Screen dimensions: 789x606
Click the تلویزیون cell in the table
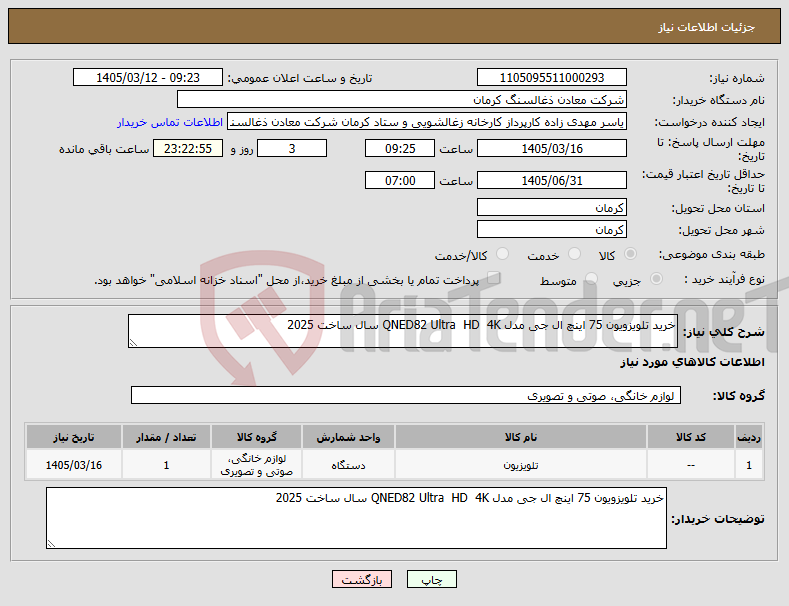coord(521,465)
